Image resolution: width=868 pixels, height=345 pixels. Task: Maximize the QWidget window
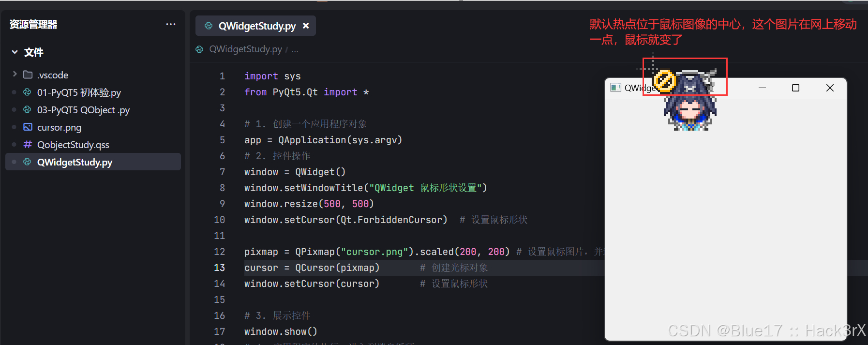point(795,88)
